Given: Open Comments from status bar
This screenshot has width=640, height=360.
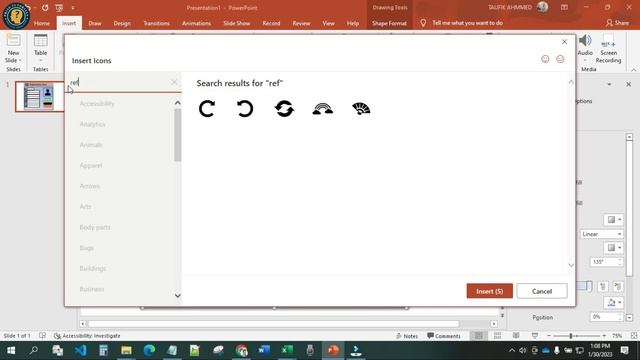Looking at the screenshot, I should point(444,336).
